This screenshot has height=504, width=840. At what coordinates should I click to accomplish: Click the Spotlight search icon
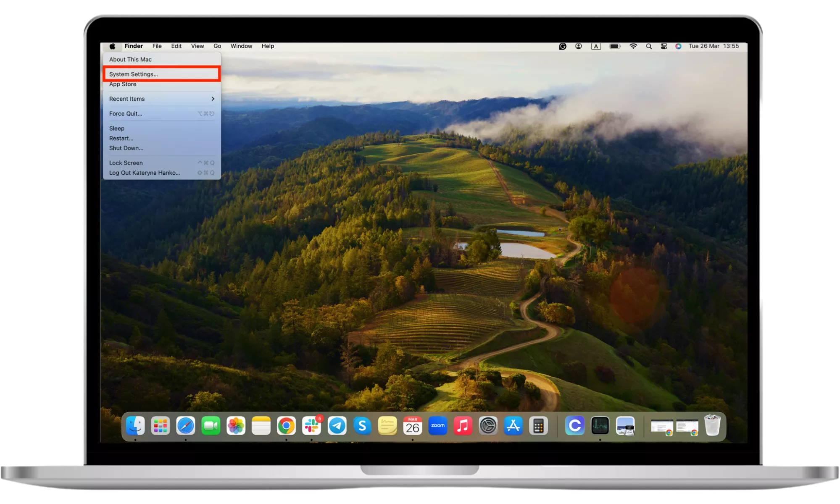click(649, 46)
